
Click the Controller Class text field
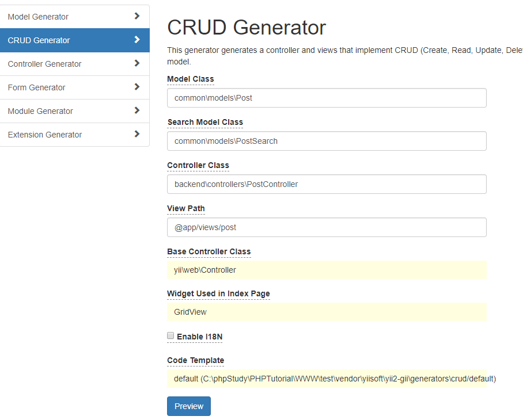pyautogui.click(x=327, y=184)
